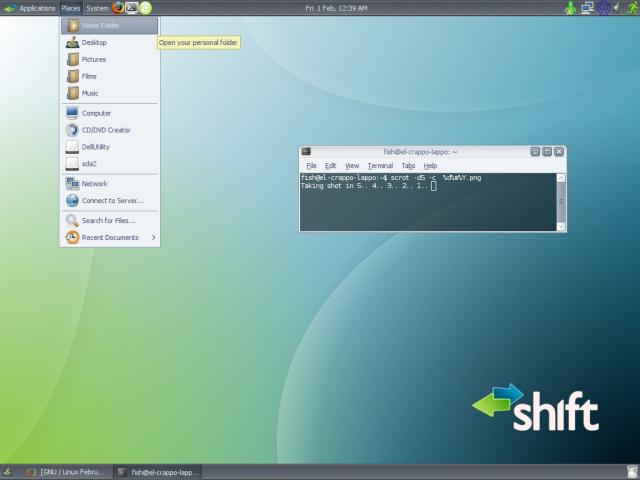Click the DellUtility drive icon
Screen dimensions: 640x480
[x=72, y=147]
